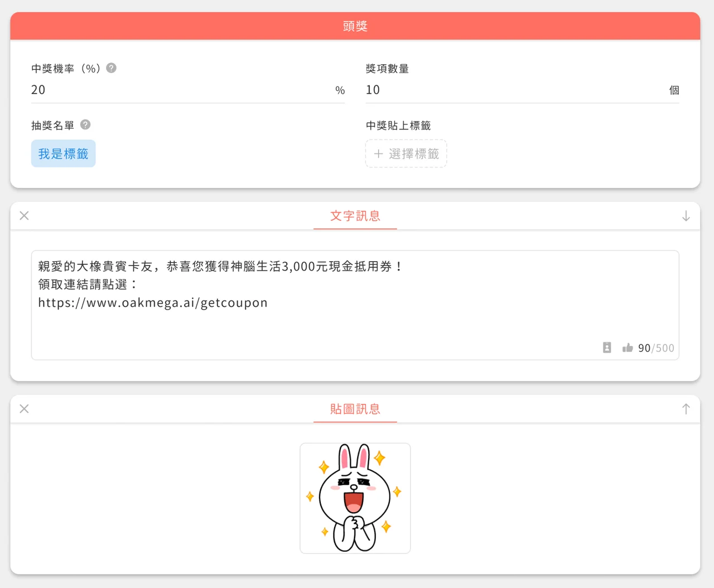Click the 我是標籤 tag chip

[64, 153]
